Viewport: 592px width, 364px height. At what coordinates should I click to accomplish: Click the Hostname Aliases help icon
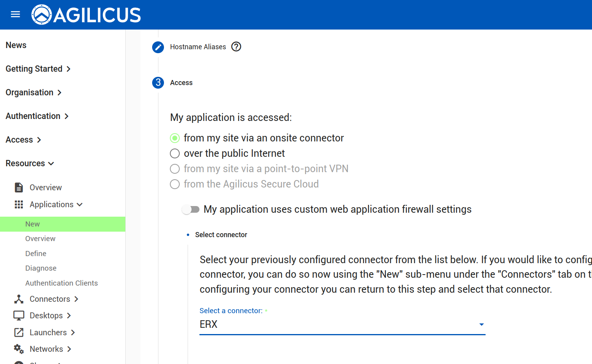pos(236,47)
